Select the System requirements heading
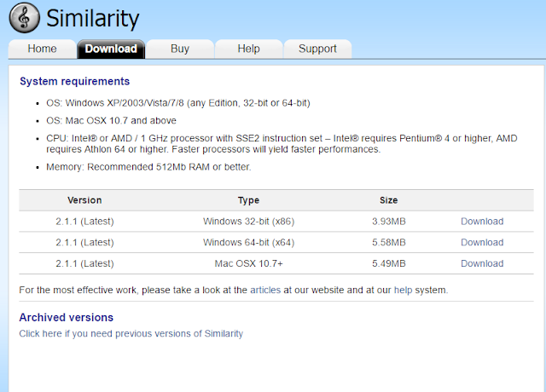This screenshot has height=392, width=546. click(x=74, y=82)
